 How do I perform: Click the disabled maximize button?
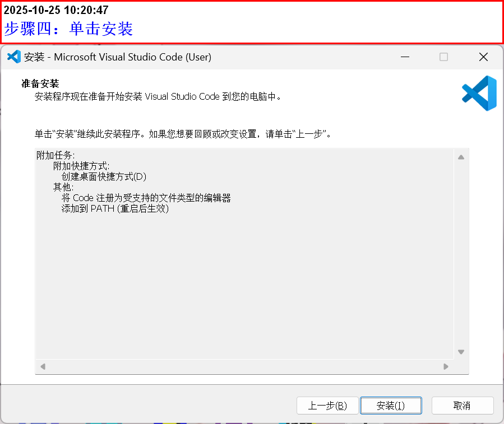443,57
